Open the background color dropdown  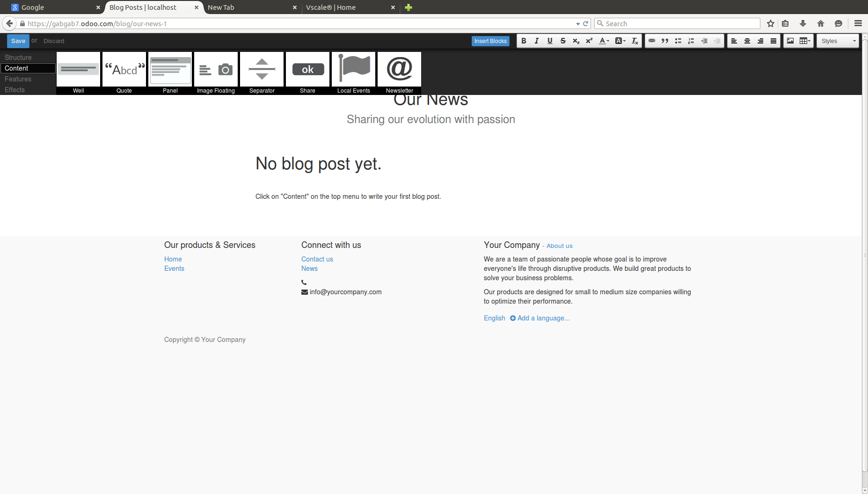pos(620,41)
